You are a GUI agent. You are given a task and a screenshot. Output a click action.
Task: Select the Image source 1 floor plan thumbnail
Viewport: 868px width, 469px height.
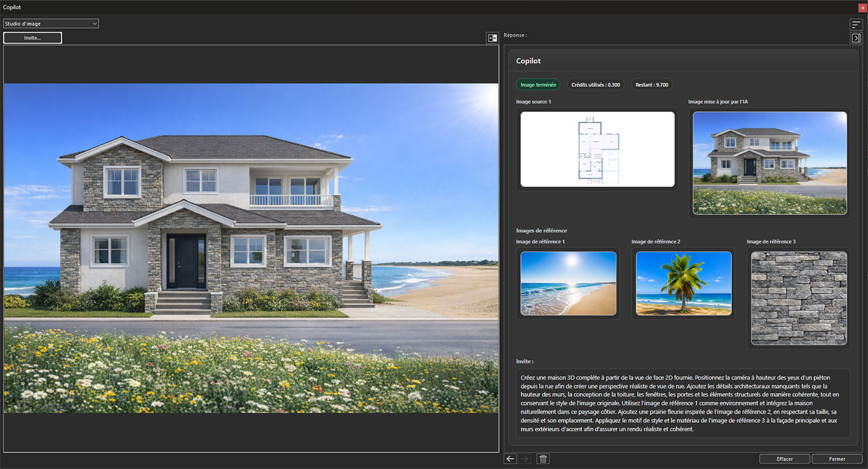point(598,149)
